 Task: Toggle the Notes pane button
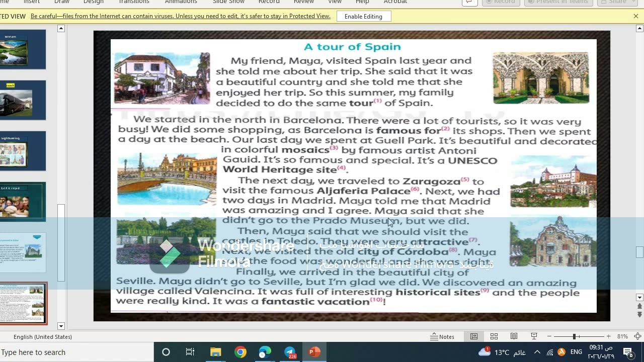[442, 336]
